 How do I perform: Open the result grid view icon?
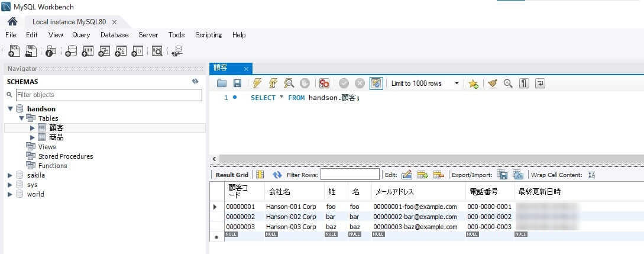click(x=260, y=175)
